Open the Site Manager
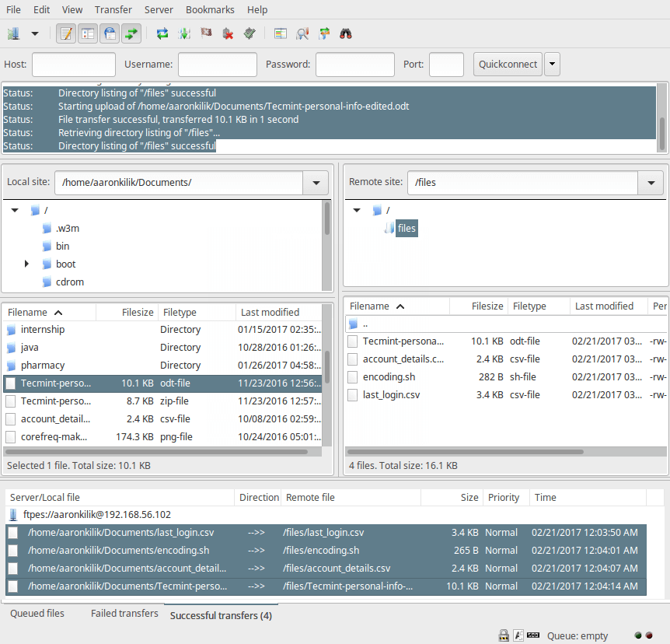670x644 pixels. point(12,33)
